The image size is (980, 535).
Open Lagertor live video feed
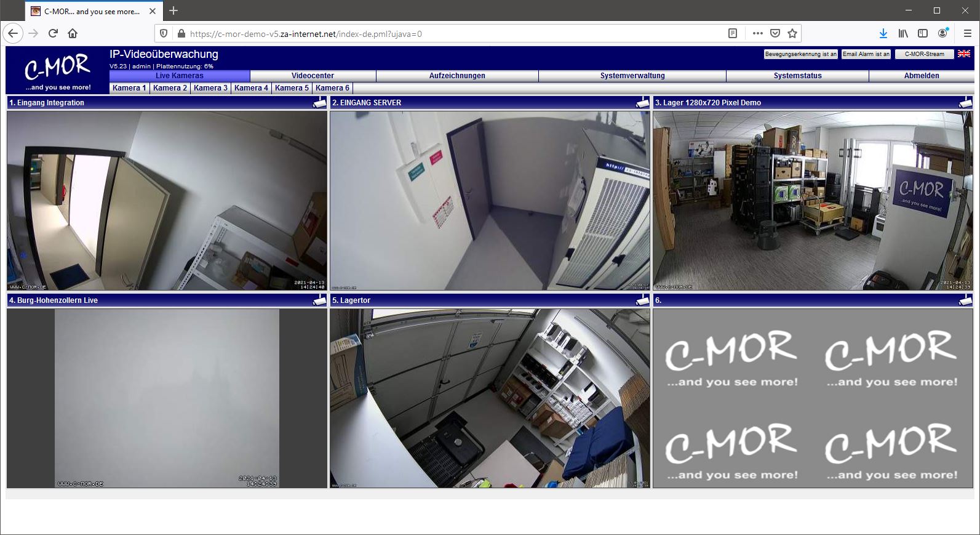coord(490,398)
